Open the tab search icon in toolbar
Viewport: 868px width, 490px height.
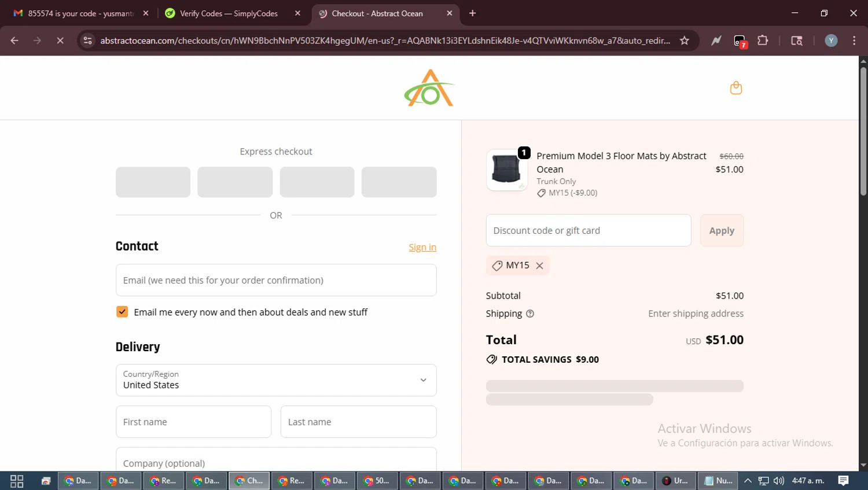pyautogui.click(x=797, y=40)
